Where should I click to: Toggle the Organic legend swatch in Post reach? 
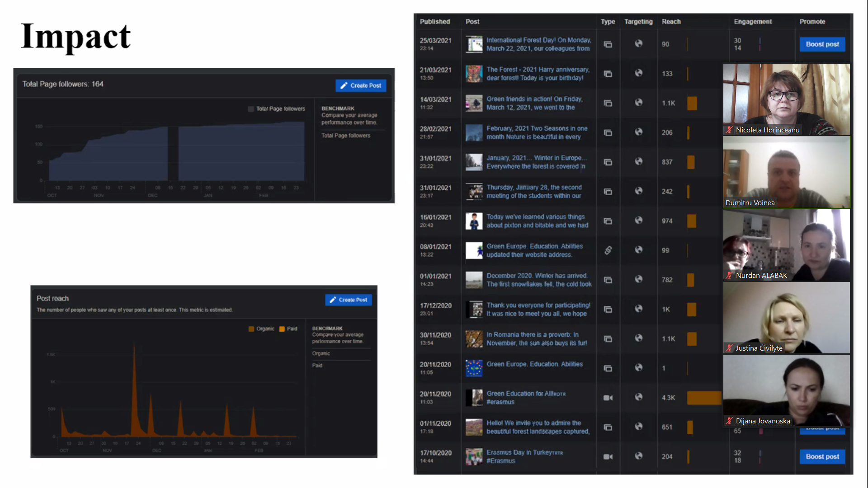point(251,329)
